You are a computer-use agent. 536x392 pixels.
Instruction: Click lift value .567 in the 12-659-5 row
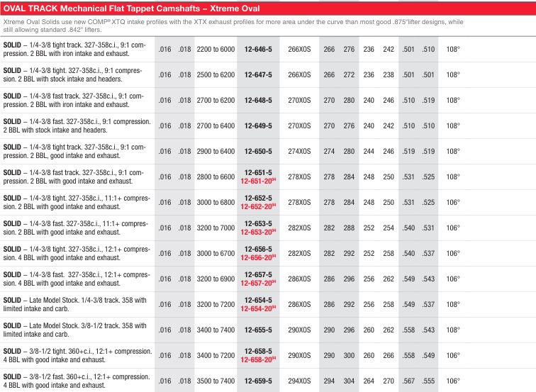(408, 381)
